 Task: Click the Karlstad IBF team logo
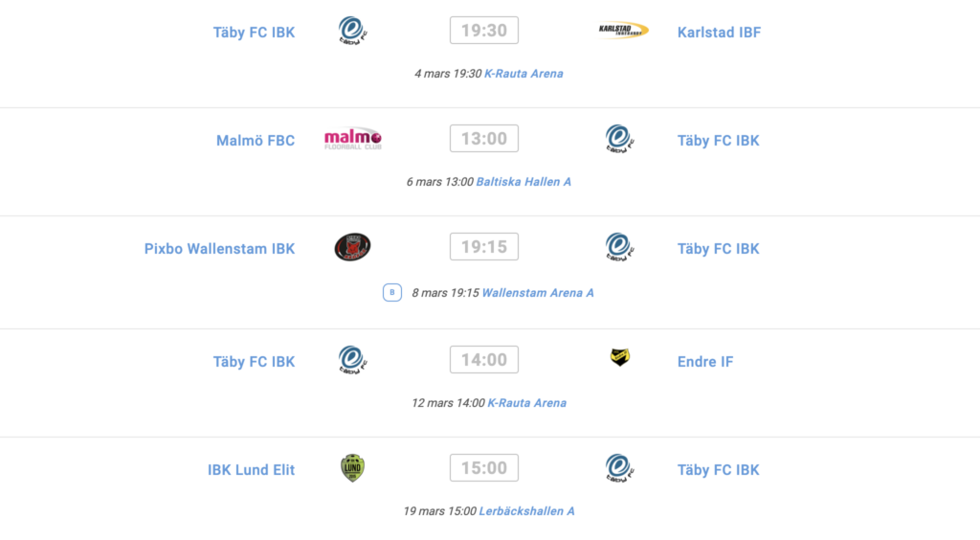[x=622, y=30]
